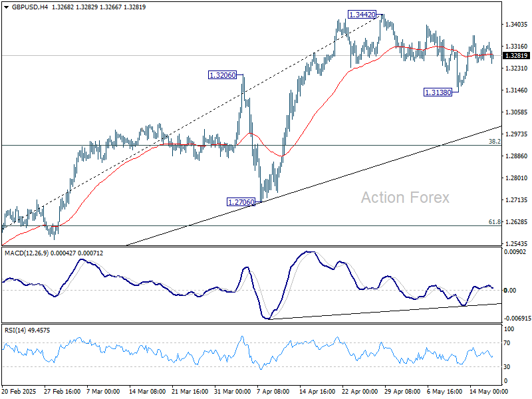Click the 1.34035 price axis value
Image resolution: width=532 pixels, height=399 pixels.
click(x=517, y=25)
